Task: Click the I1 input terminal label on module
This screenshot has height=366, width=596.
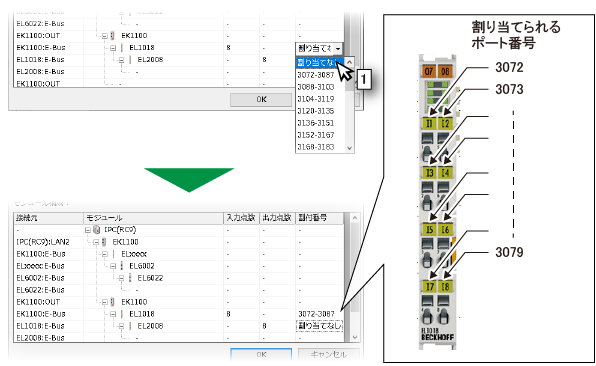Action: [429, 124]
